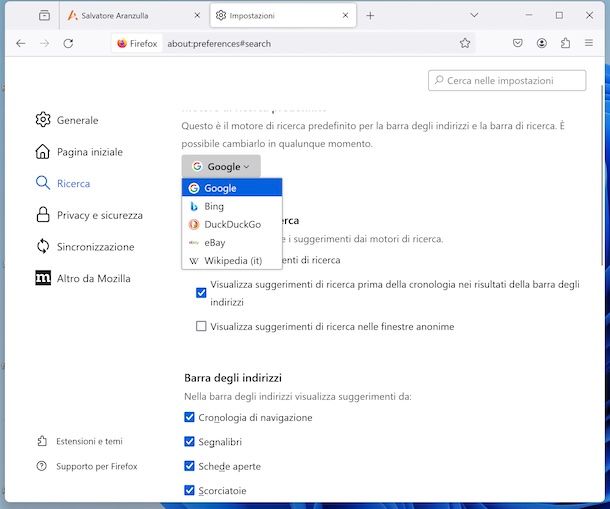610x509 pixels.
Task: Click the Impostazioni tab gear icon
Action: pos(221,15)
